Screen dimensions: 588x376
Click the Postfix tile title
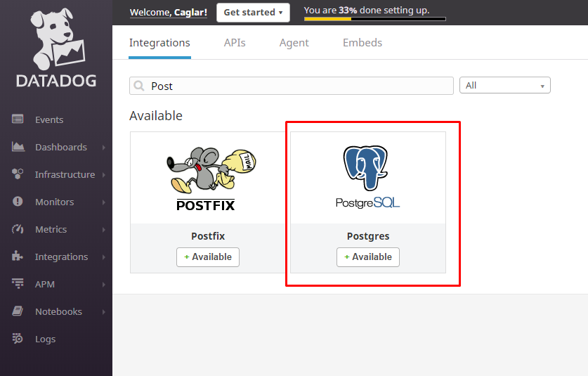[208, 236]
